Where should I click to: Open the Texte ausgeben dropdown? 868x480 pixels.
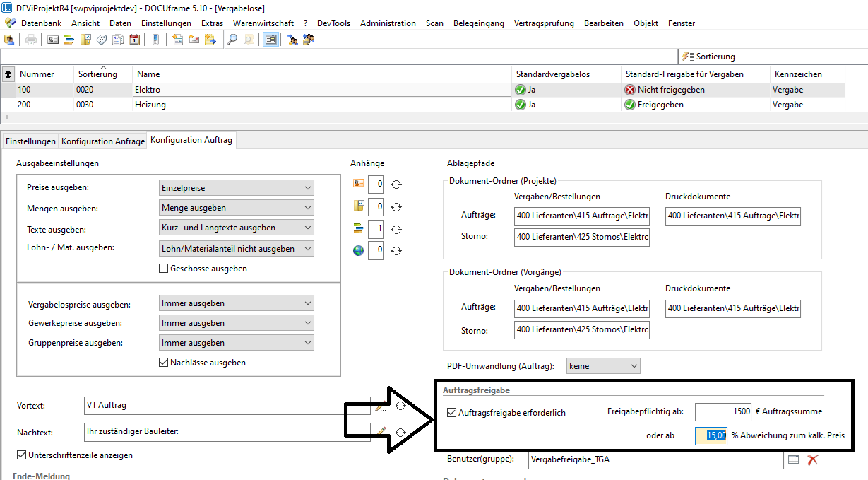click(x=237, y=228)
